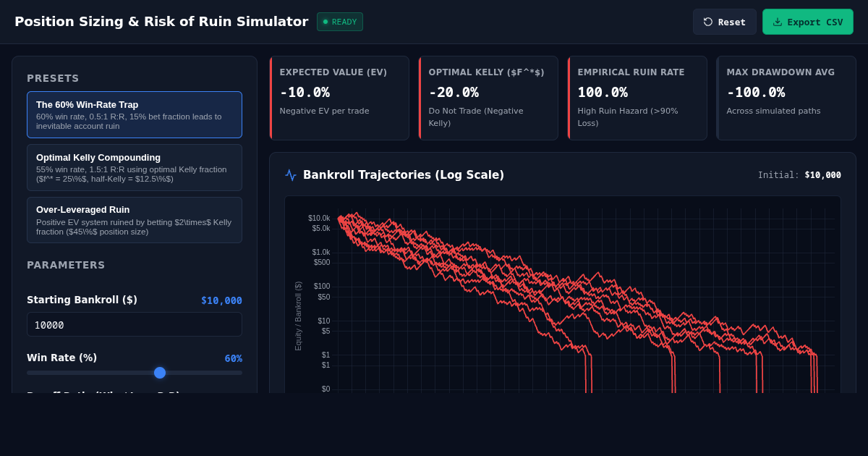868x456 pixels.
Task: Click the app title heading
Action: click(161, 22)
